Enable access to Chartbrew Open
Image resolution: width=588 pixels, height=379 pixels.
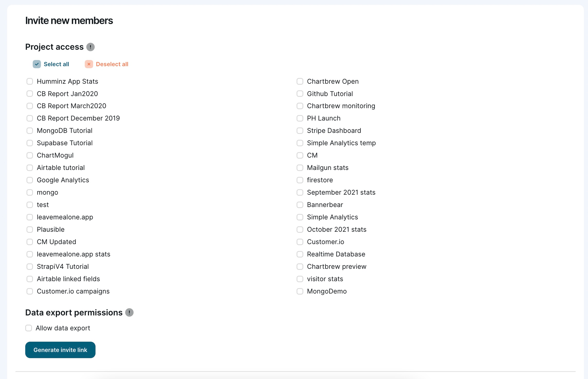point(300,81)
